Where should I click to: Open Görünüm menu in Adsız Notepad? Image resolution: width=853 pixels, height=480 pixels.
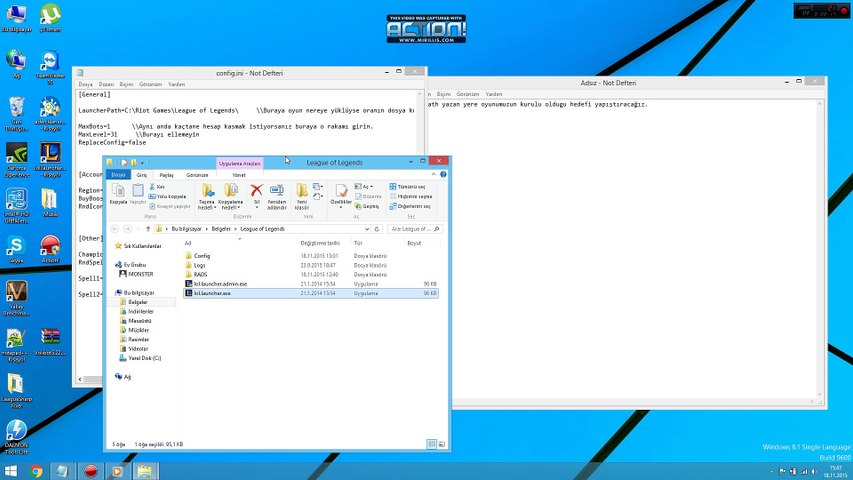point(467,94)
